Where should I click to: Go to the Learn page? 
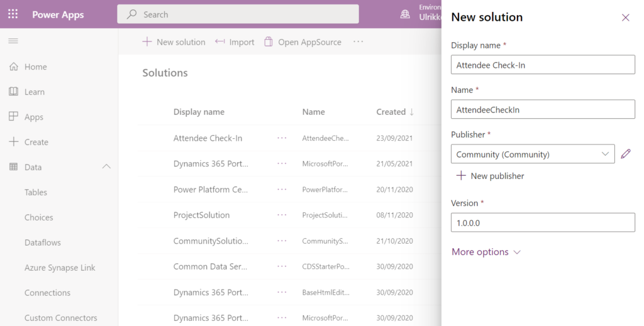pyautogui.click(x=35, y=92)
